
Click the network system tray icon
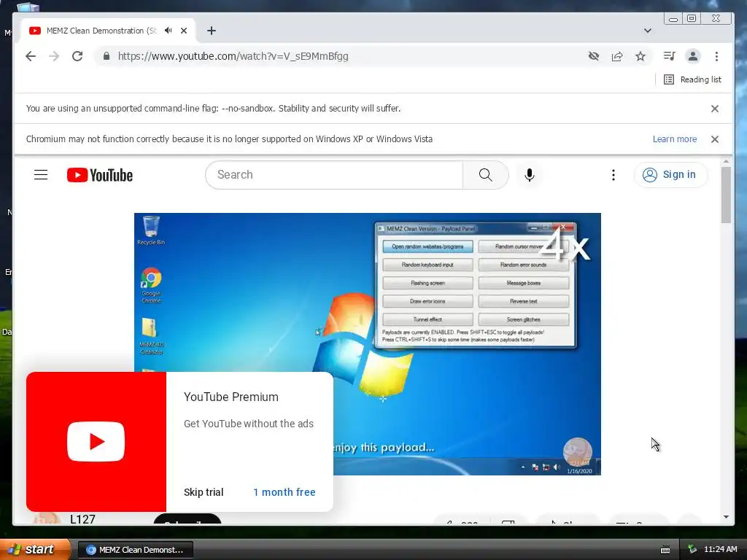[x=692, y=550]
